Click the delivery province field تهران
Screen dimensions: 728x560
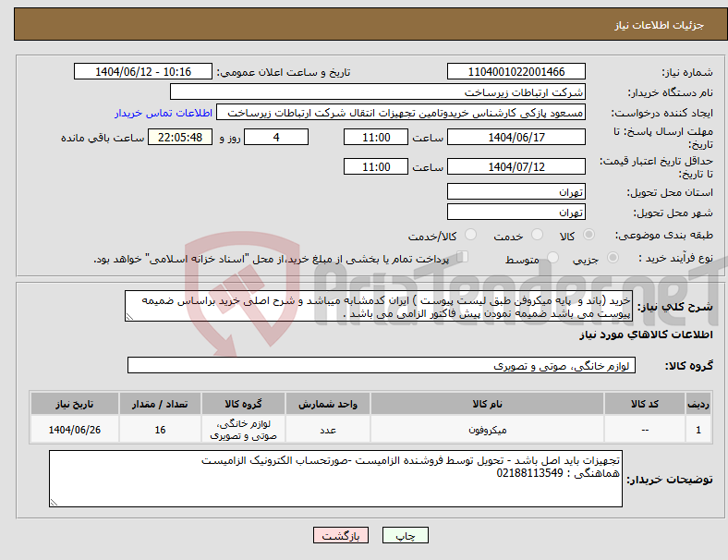[x=516, y=191]
